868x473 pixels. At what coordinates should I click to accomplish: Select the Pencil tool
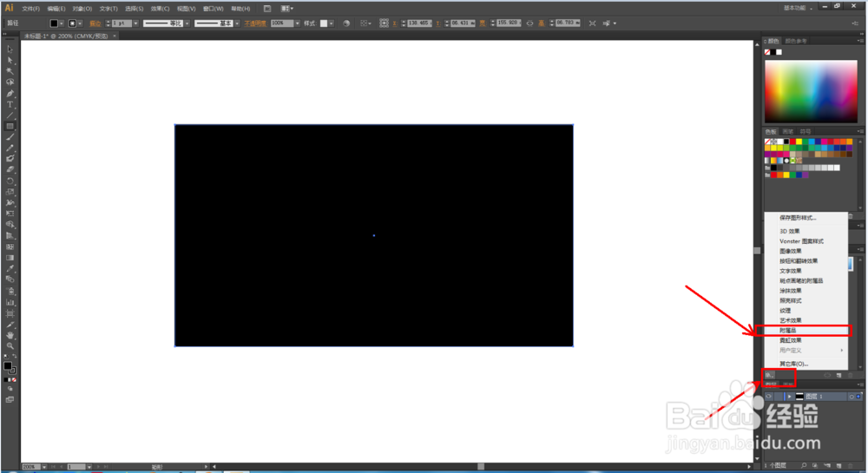[10, 148]
